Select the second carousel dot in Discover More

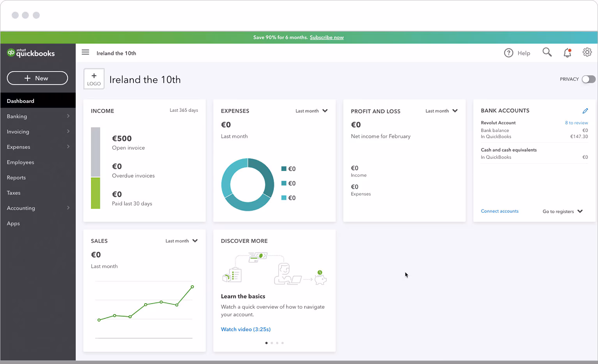(272, 343)
